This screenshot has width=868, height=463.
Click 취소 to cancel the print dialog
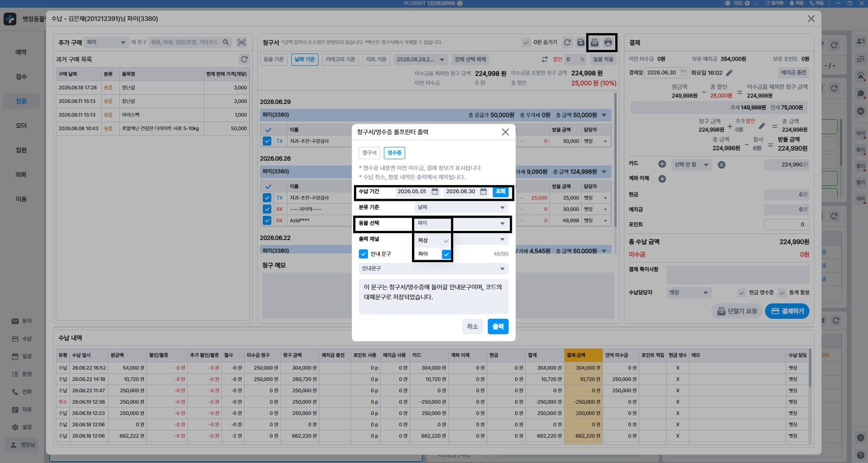[472, 327]
